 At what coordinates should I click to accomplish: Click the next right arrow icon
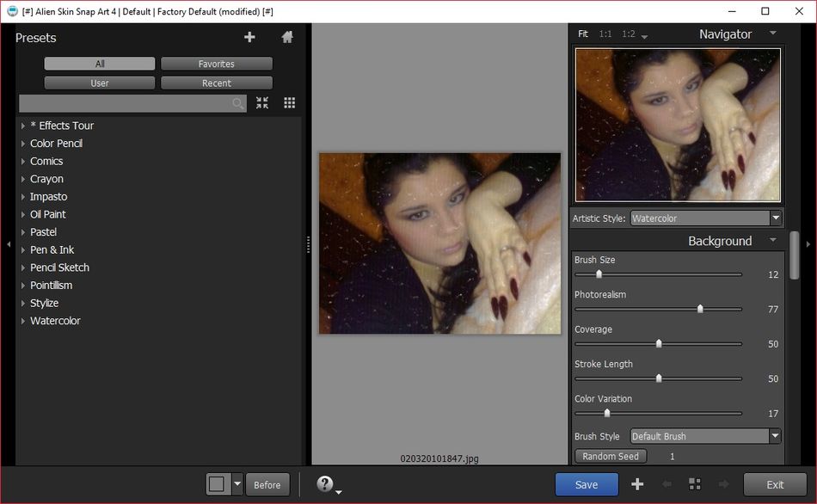[724, 484]
